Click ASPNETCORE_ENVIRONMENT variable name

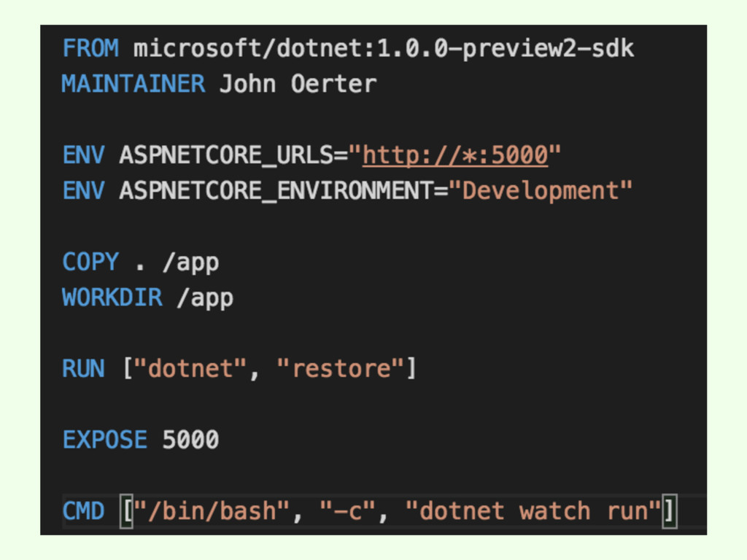(x=276, y=190)
